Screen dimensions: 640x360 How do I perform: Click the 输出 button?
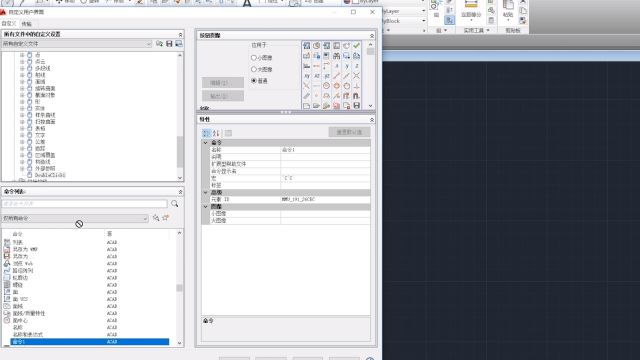223,96
